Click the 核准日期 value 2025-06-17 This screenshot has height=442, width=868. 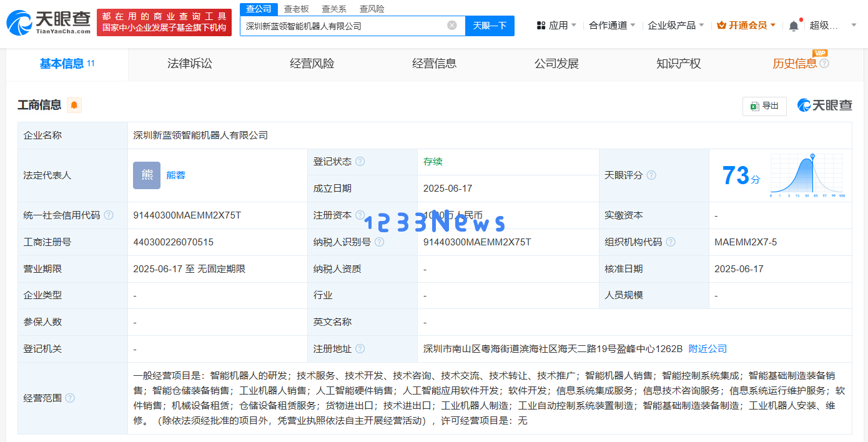pyautogui.click(x=739, y=269)
